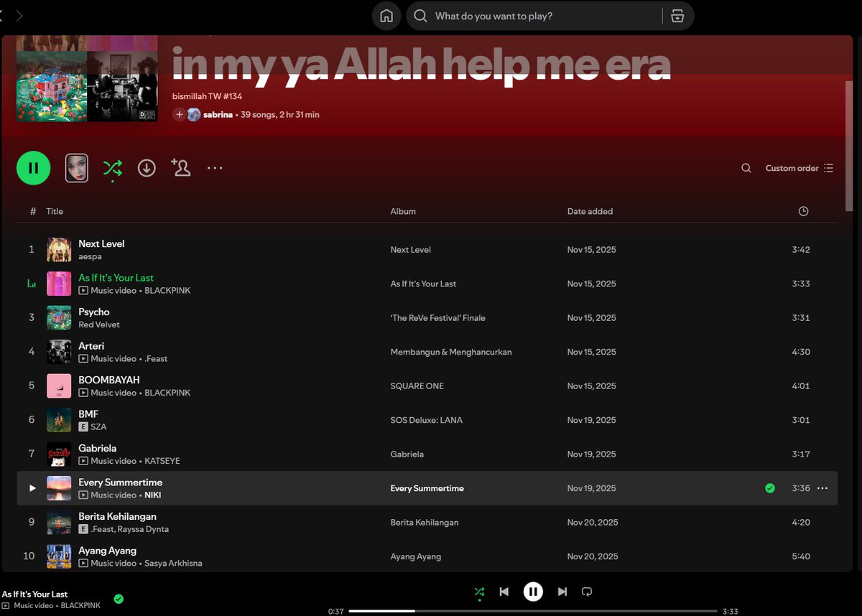Open more options for playlist
862x616 pixels.
215,168
